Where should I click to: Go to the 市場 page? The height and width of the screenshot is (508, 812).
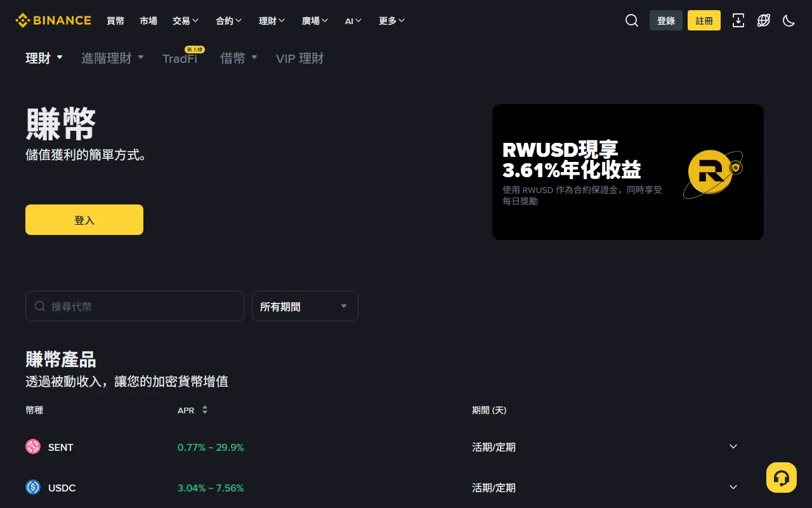[148, 20]
